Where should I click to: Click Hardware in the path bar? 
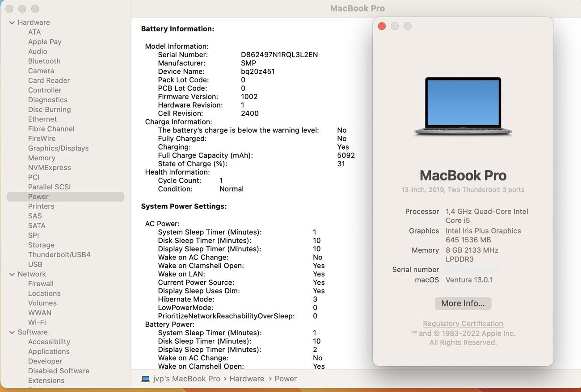[247, 379]
